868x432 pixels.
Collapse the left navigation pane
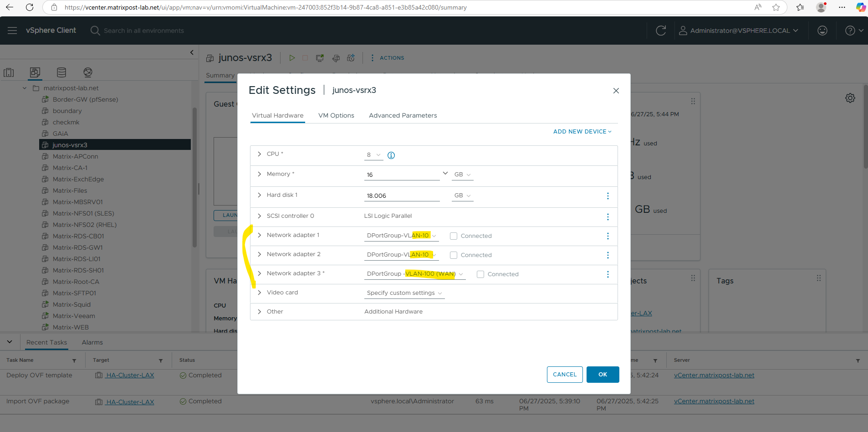pyautogui.click(x=192, y=52)
